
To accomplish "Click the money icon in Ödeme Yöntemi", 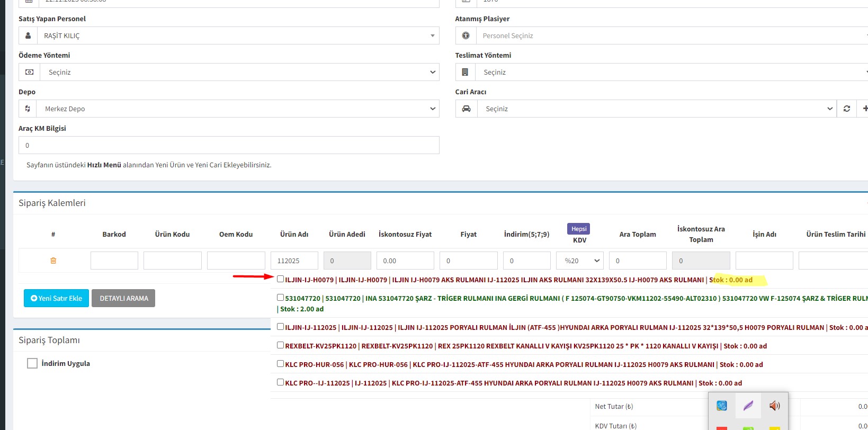I will (x=30, y=72).
